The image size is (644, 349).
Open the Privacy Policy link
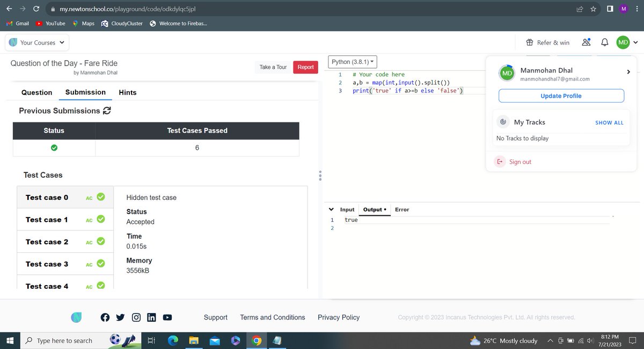[x=339, y=317]
